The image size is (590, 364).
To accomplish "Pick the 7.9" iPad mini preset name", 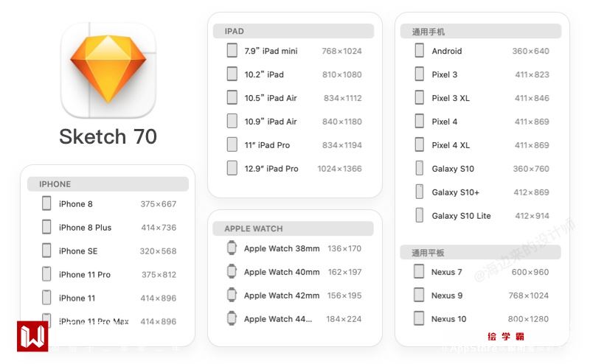I will coord(271,51).
